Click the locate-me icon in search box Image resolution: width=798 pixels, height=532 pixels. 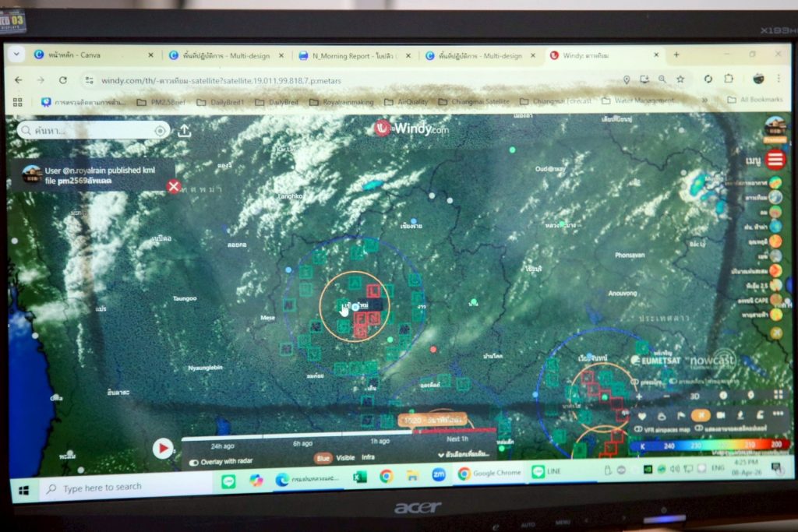[x=161, y=131]
